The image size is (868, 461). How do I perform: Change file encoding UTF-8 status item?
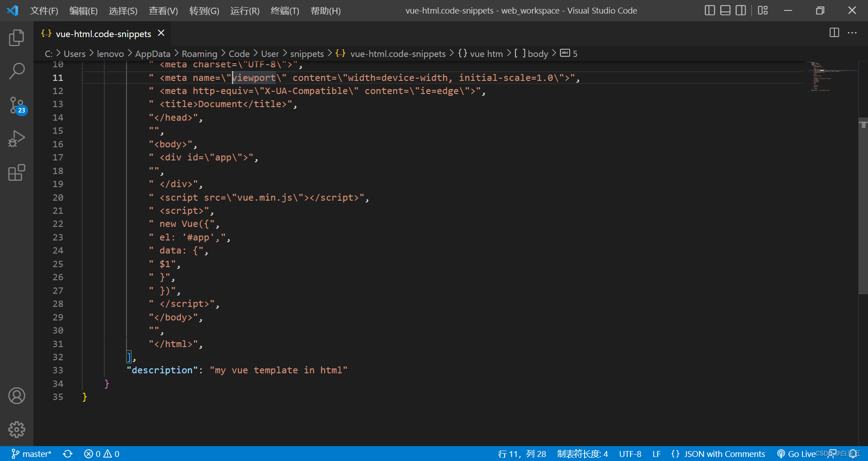[x=630, y=454]
